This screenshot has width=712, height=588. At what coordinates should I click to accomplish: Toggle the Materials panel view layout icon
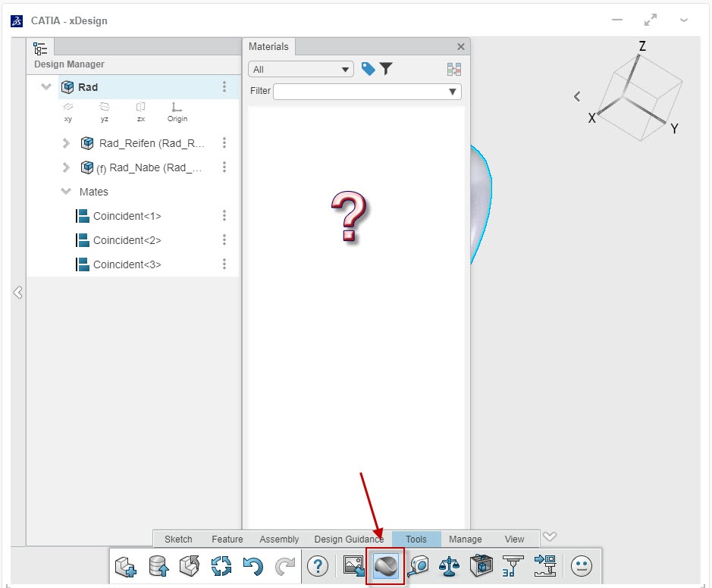(x=454, y=70)
